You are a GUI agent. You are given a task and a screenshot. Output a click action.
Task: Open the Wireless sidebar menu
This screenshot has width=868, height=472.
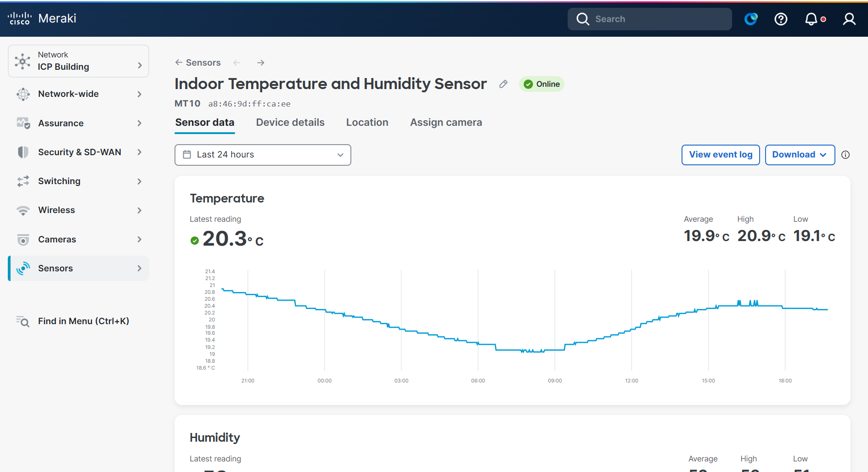point(79,210)
